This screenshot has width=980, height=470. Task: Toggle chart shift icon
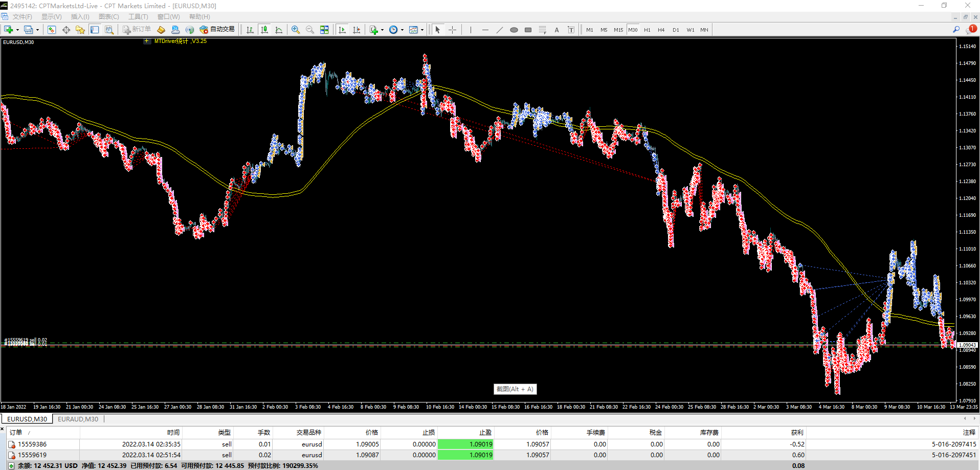[x=357, y=30]
